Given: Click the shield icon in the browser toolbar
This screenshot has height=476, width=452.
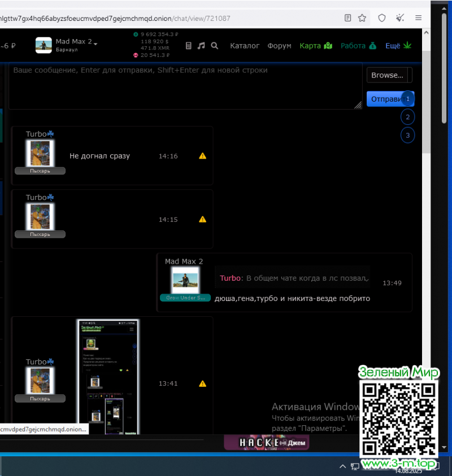Looking at the screenshot, I should point(382,18).
